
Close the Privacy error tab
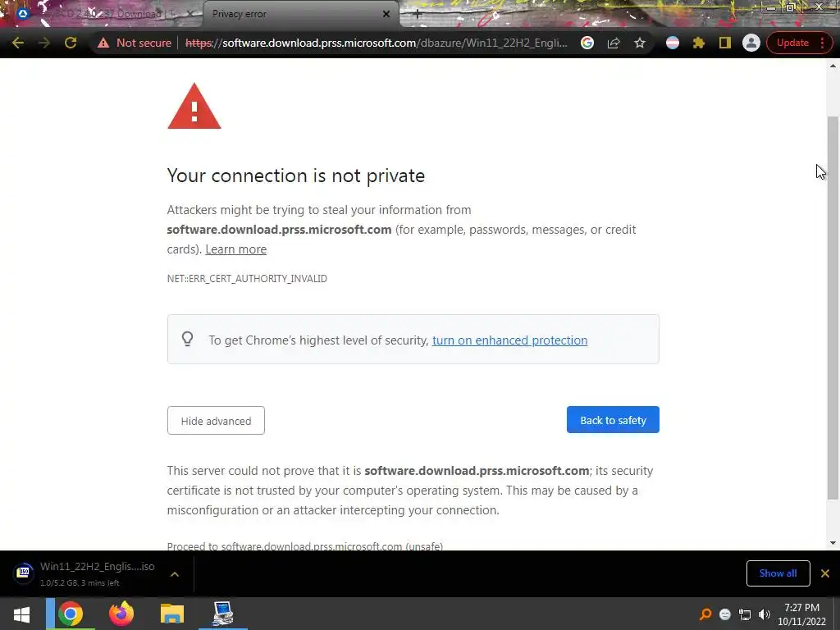click(x=386, y=14)
